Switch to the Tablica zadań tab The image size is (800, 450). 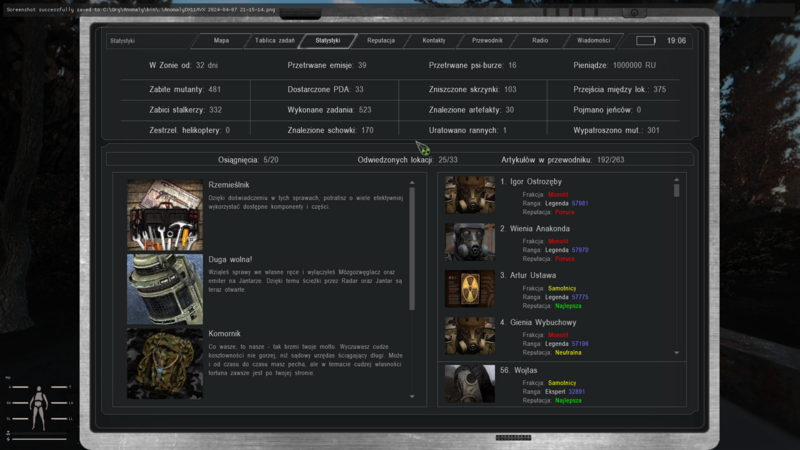click(x=275, y=41)
